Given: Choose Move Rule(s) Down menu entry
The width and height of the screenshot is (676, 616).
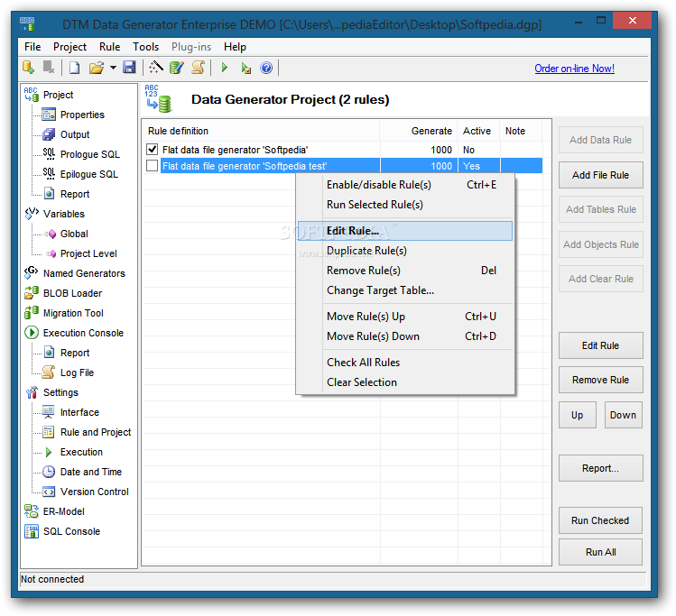Looking at the screenshot, I should click(405, 336).
